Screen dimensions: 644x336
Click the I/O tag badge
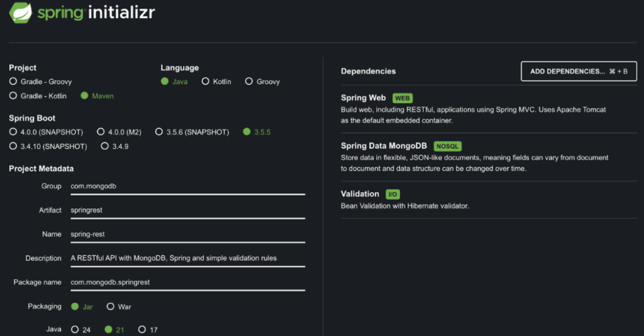[392, 194]
